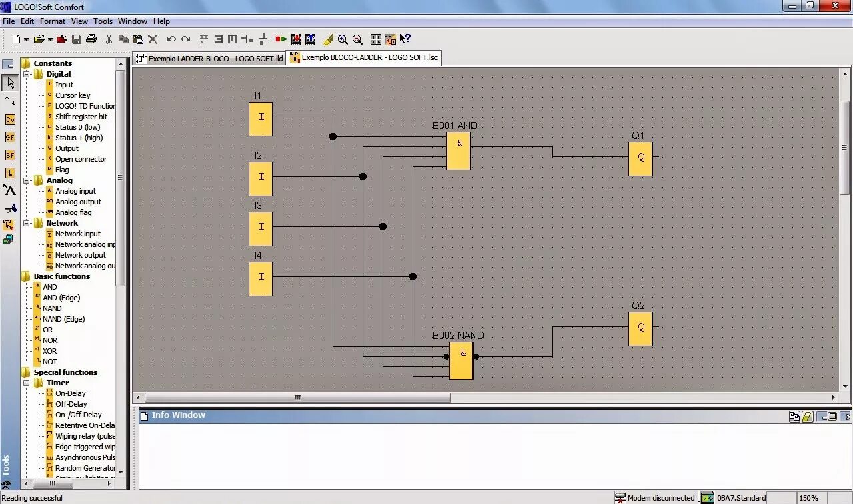Click the B001 AND block
Image resolution: width=853 pixels, height=504 pixels.
(459, 151)
